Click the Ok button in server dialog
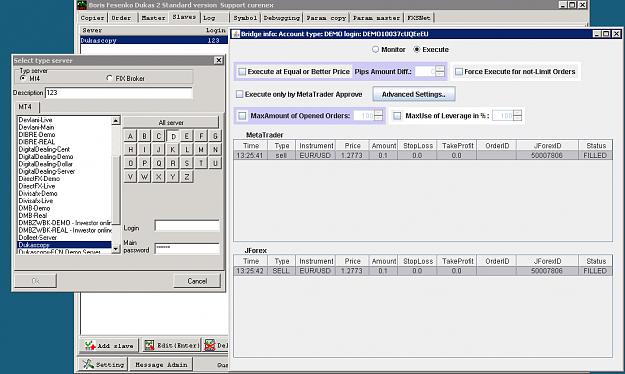625x374 pixels. (35, 281)
